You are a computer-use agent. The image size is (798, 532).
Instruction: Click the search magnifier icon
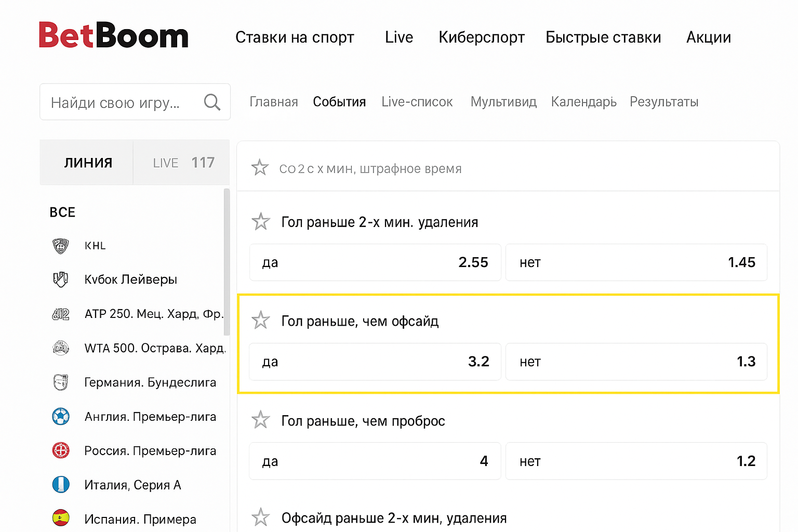coord(212,102)
